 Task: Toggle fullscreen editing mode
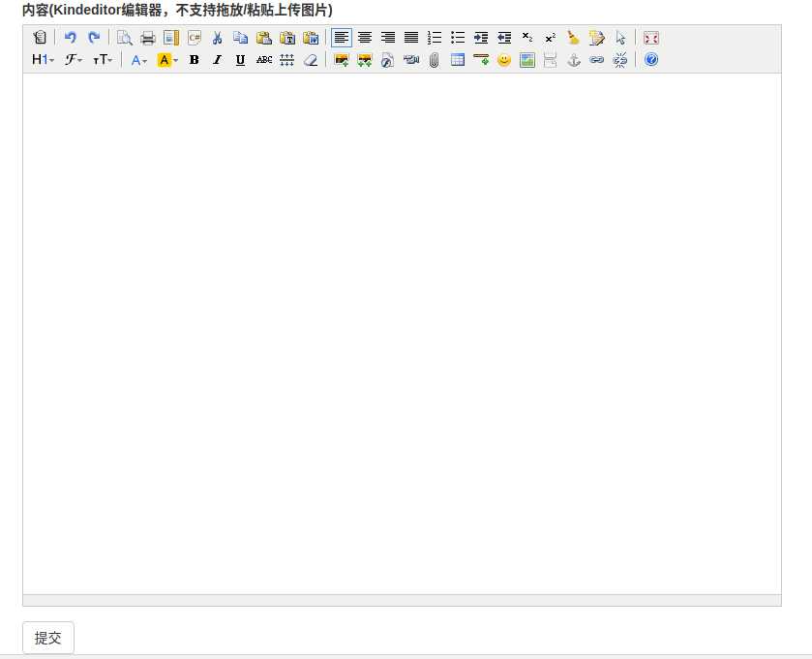point(651,38)
